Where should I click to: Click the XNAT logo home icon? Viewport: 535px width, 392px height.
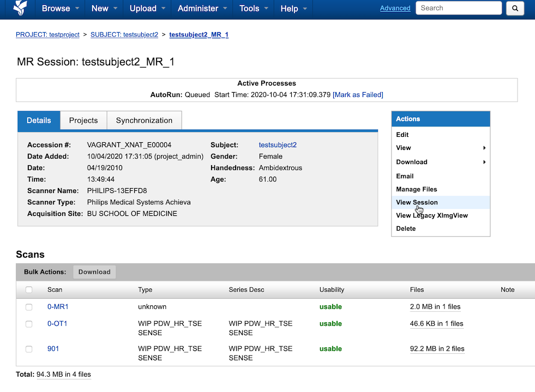coord(20,8)
